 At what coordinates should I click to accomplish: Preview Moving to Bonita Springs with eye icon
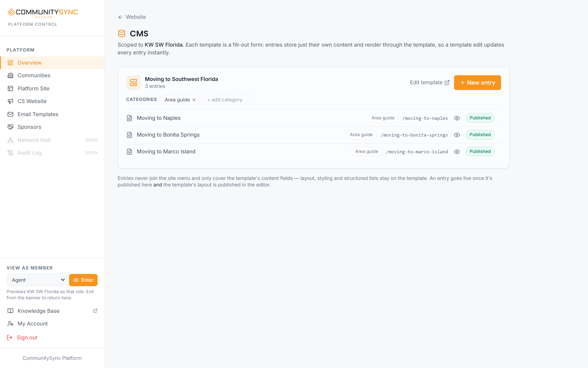point(457,135)
